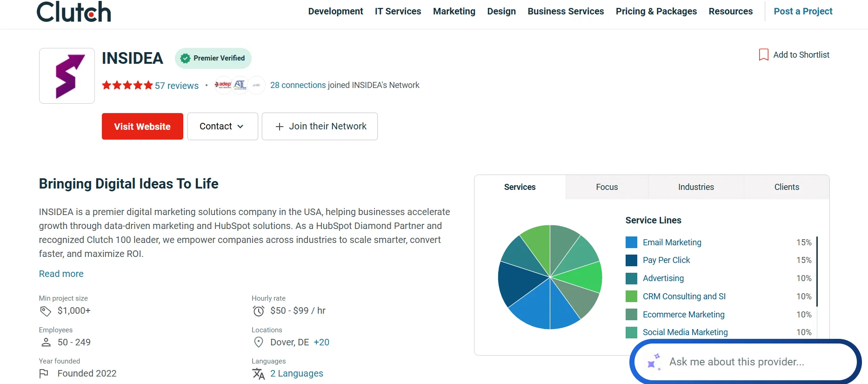The height and width of the screenshot is (384, 868).
Task: Open the Development menu
Action: [x=335, y=11]
